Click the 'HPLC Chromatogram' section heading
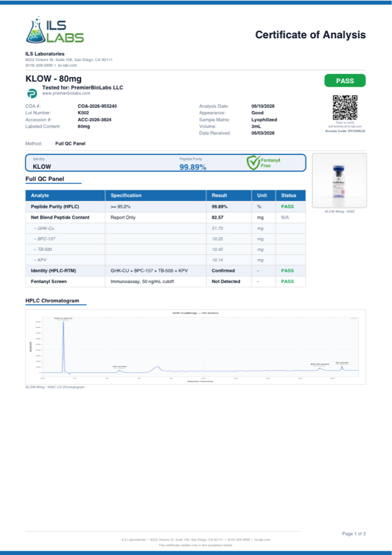Viewport: 392px width, 555px height. [x=52, y=301]
